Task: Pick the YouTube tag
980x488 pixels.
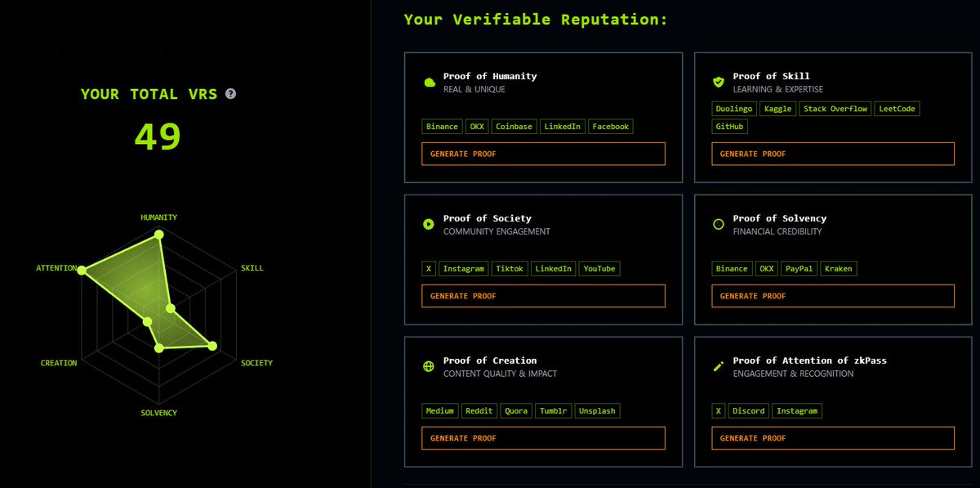Action: [x=599, y=269]
